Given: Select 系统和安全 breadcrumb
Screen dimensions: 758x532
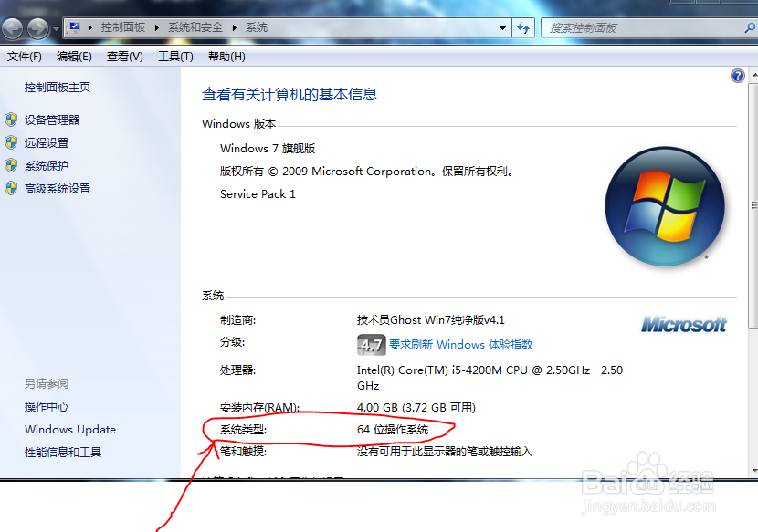Looking at the screenshot, I should coord(195,27).
